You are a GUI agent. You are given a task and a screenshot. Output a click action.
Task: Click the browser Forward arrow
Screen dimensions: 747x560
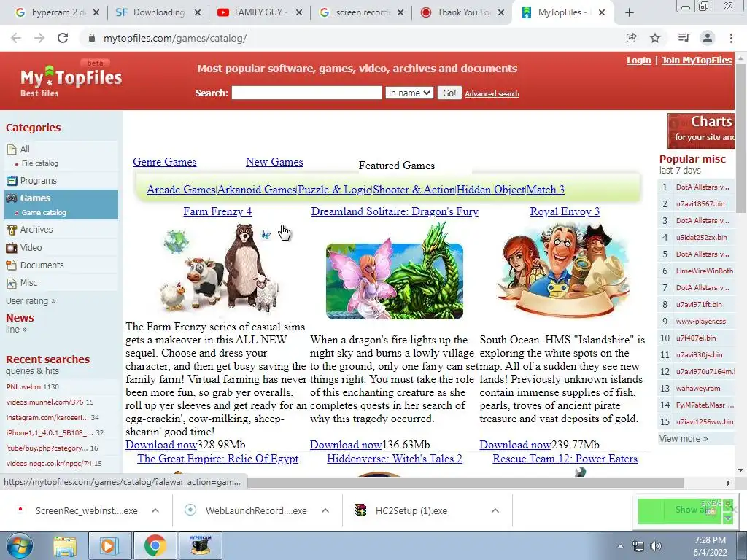click(x=39, y=38)
